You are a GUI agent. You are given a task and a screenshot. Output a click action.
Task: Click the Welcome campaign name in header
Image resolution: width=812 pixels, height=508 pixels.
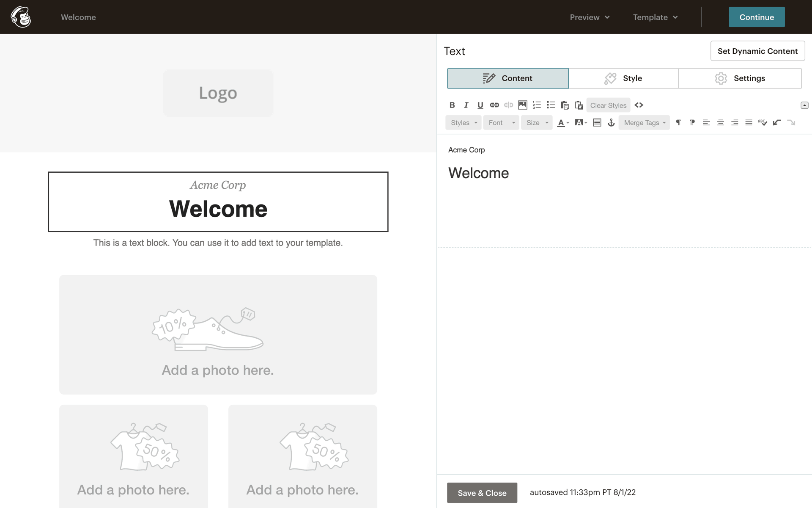coord(78,17)
